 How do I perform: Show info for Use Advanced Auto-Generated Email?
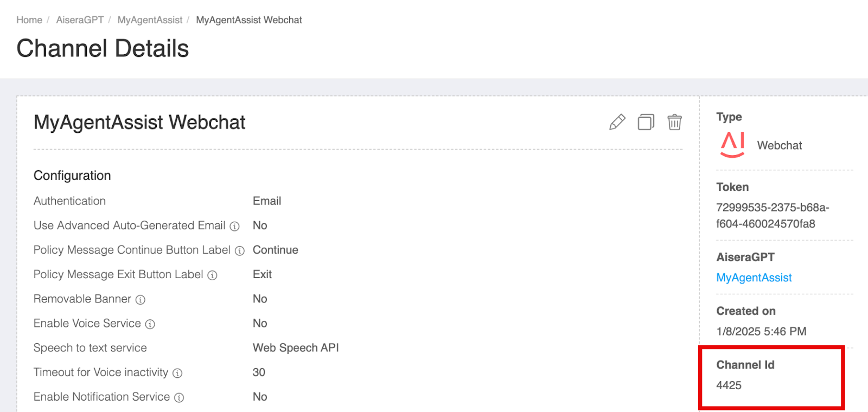coord(234,226)
